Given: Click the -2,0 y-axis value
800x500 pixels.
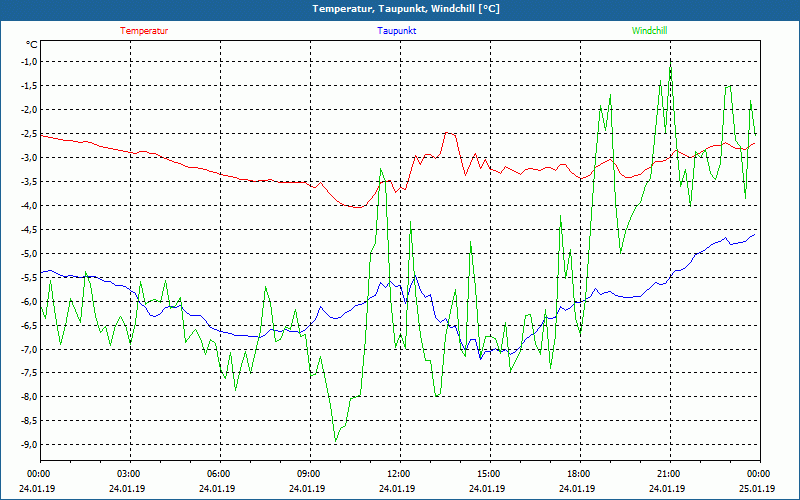Looking at the screenshot, I should [28, 110].
